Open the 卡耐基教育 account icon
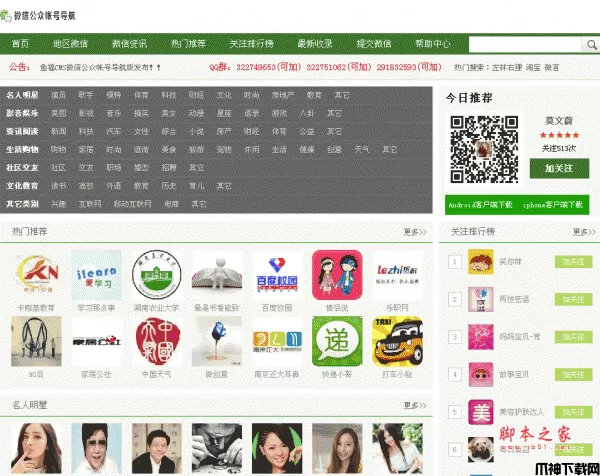Image resolution: width=600 pixels, height=476 pixels. [36, 275]
